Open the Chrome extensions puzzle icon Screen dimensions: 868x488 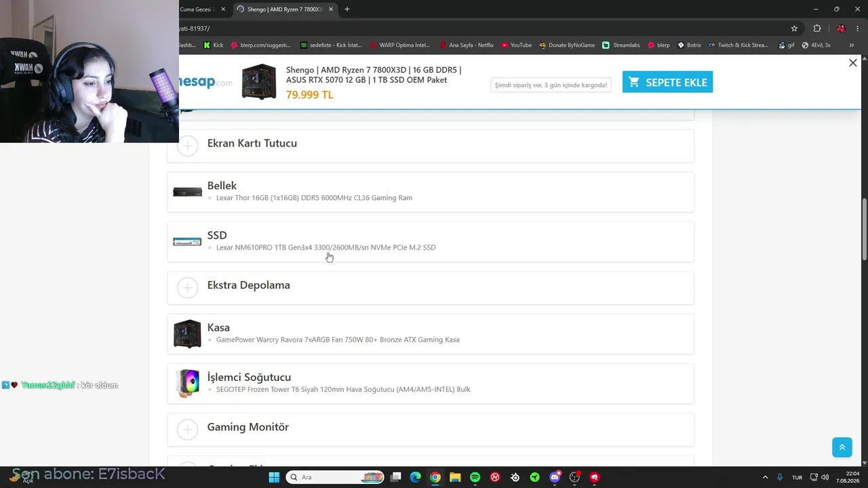817,28
